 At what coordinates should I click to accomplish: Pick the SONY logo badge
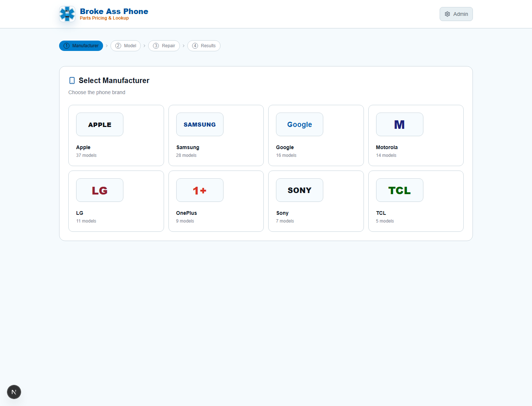300,190
